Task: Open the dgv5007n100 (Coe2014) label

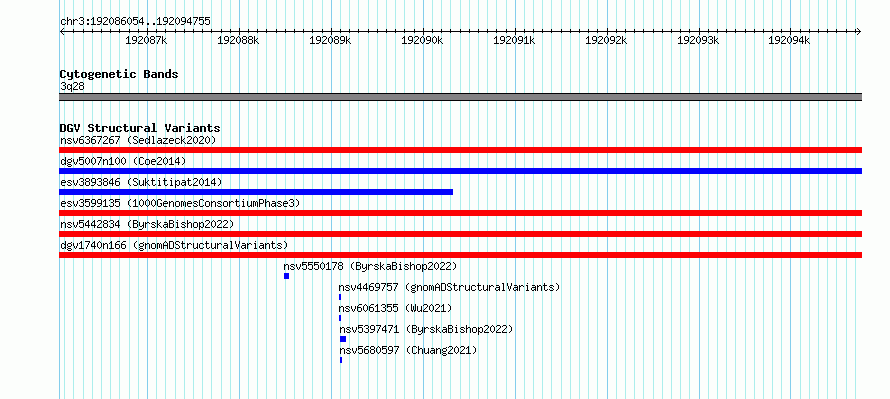Action: (x=123, y=161)
